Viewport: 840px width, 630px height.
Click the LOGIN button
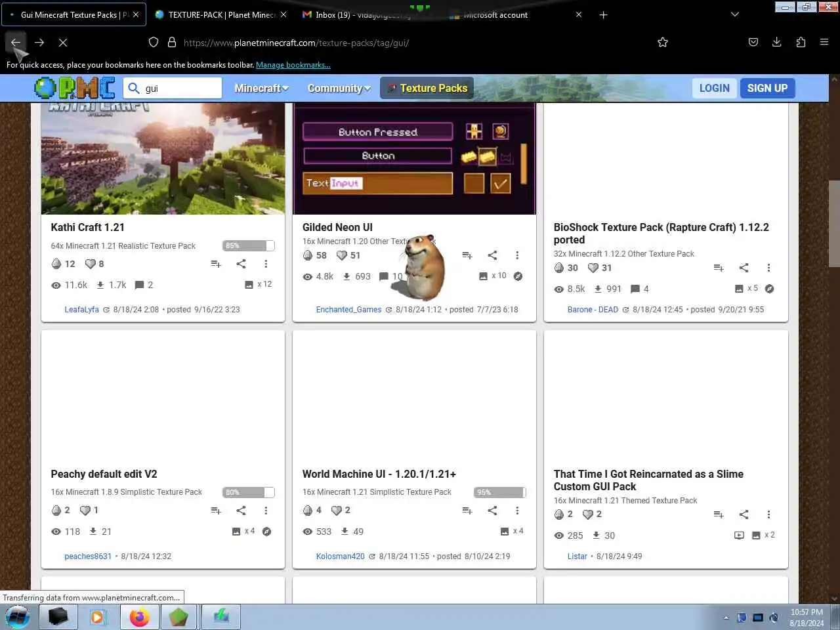714,88
